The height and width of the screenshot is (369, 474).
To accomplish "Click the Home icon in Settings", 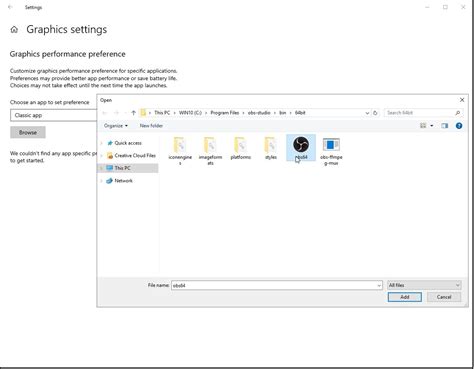I will pyautogui.click(x=14, y=30).
